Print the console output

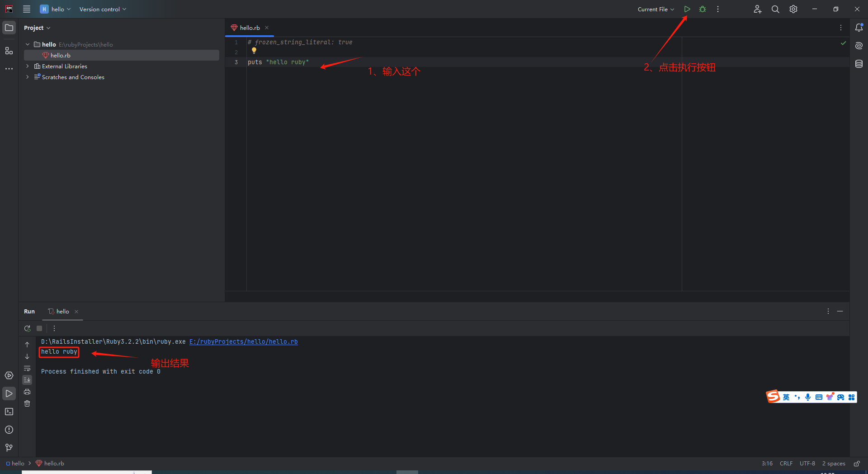tap(27, 392)
